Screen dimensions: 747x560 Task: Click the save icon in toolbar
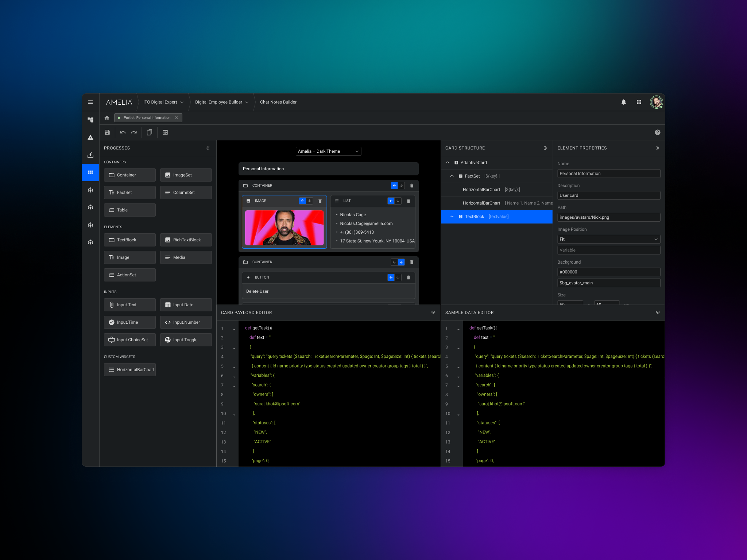click(x=107, y=132)
